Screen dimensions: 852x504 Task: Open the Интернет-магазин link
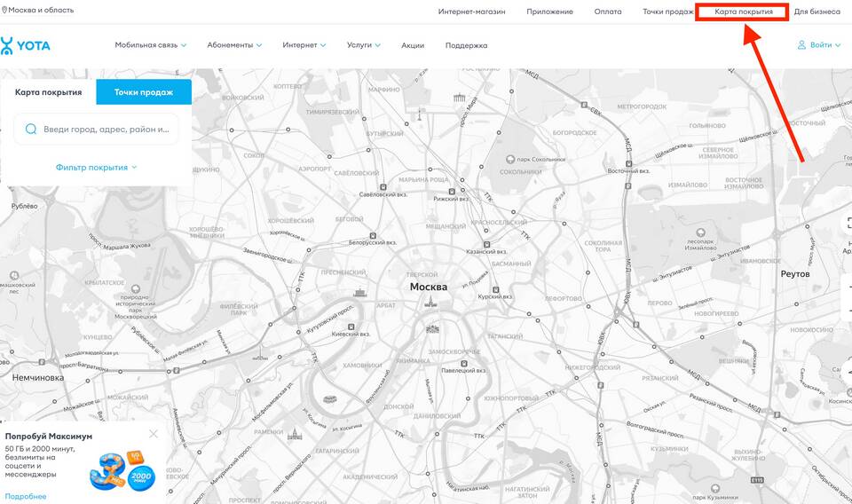[471, 12]
